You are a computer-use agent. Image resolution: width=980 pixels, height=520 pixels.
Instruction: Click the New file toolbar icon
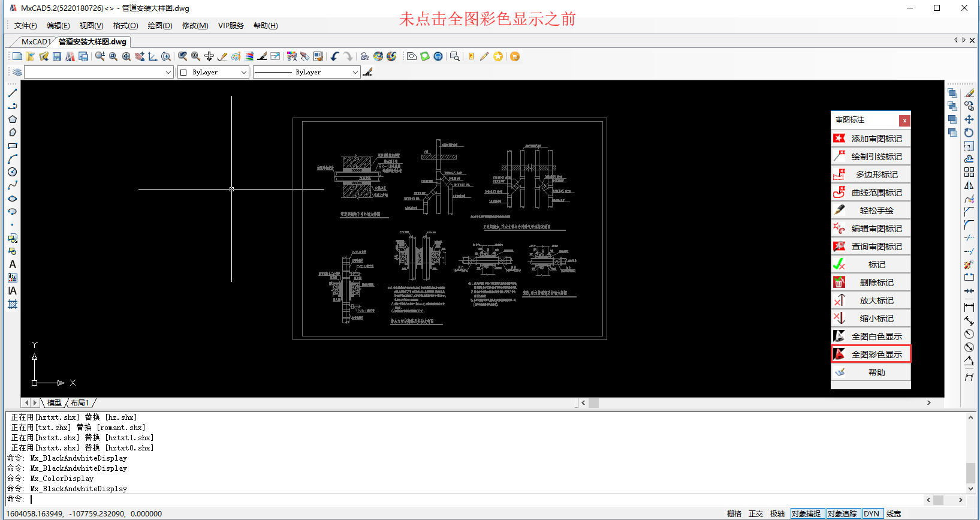coord(17,56)
